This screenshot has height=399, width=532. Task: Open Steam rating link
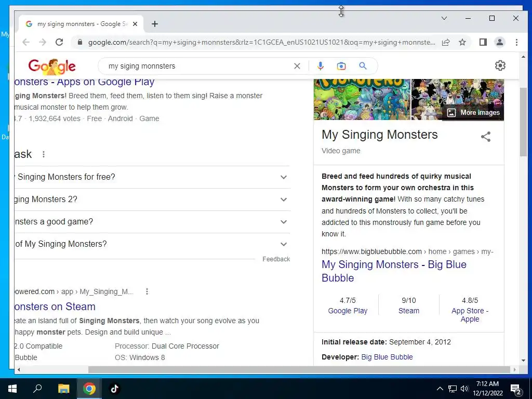(408, 311)
